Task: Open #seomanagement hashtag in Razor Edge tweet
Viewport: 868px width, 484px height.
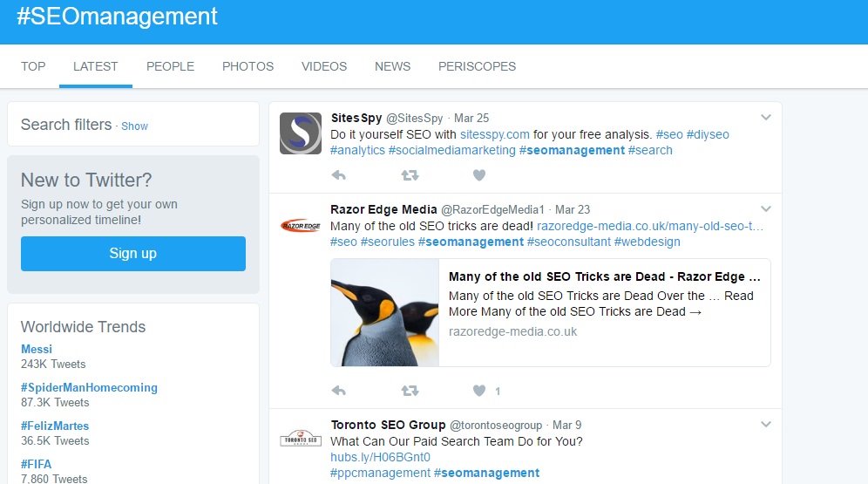Action: tap(471, 242)
